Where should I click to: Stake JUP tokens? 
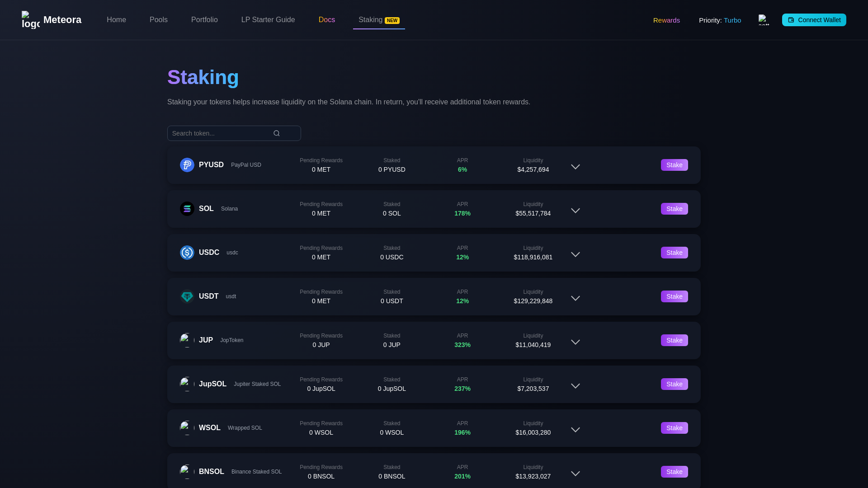(675, 340)
